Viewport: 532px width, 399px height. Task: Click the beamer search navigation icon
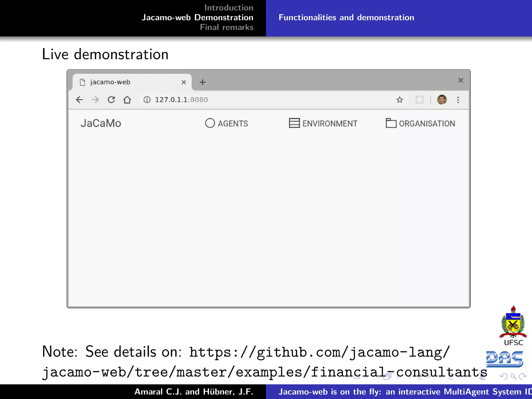tap(513, 376)
